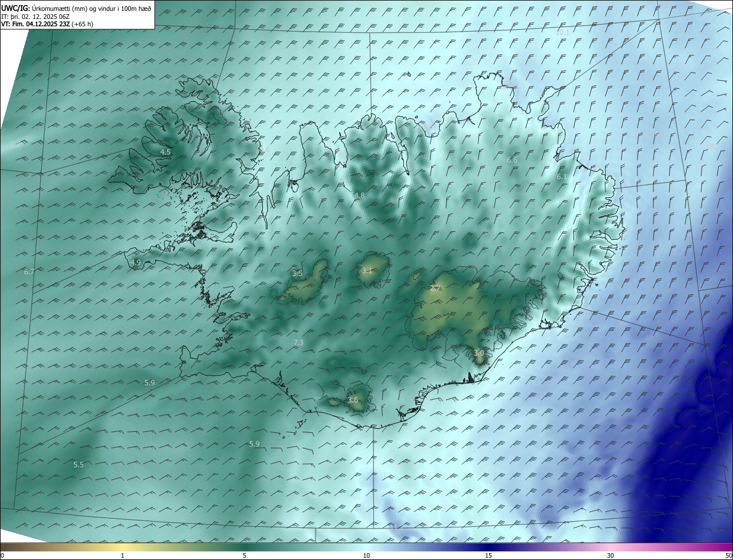Screen dimensions: 733x560
Task: Click the 3.5 value on the map
Action: [x=297, y=274]
